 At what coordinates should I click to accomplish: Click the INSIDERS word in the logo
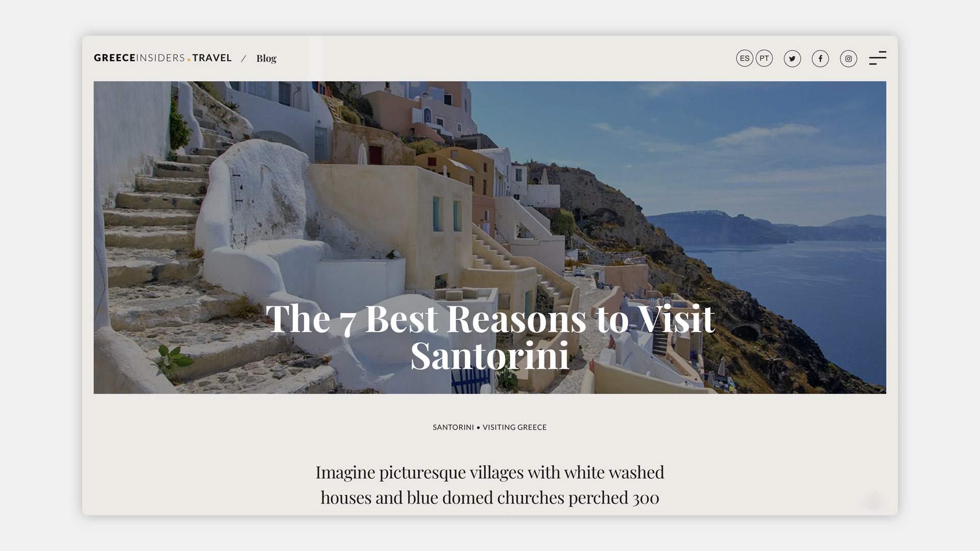pos(161,58)
